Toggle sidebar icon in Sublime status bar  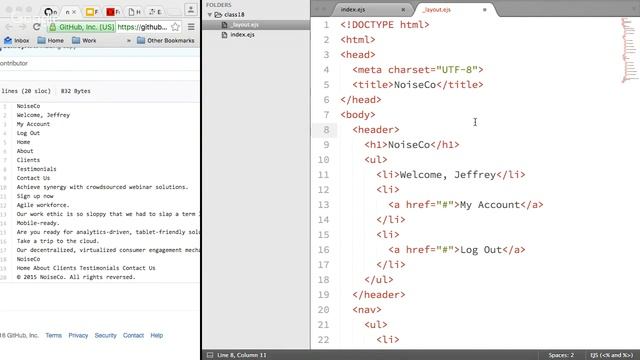pyautogui.click(x=210, y=355)
